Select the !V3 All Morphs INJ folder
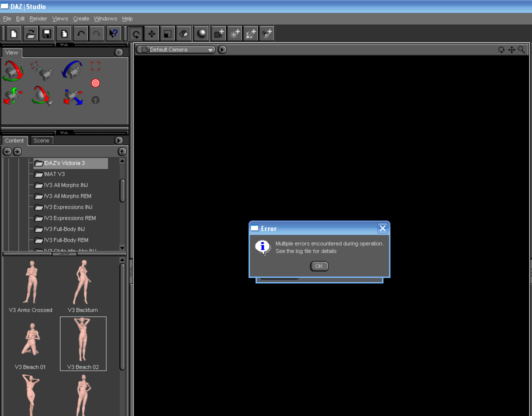Screen dimensions: 532x416 (61, 185)
